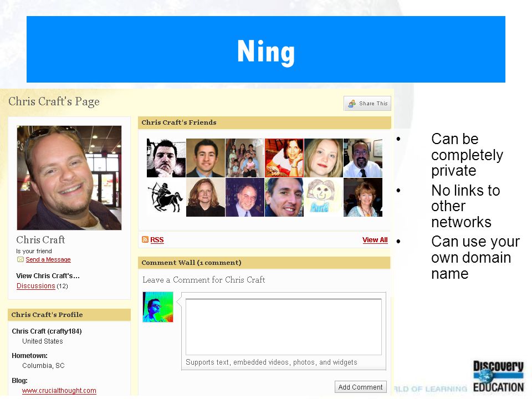Image resolution: width=532 pixels, height=399 pixels.
Task: Click the Share This button
Action: (367, 103)
